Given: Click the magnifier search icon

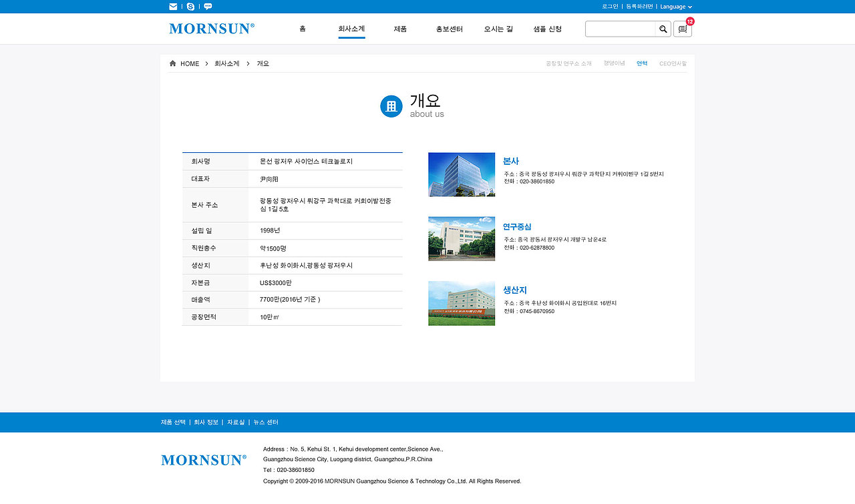Looking at the screenshot, I should [x=663, y=29].
